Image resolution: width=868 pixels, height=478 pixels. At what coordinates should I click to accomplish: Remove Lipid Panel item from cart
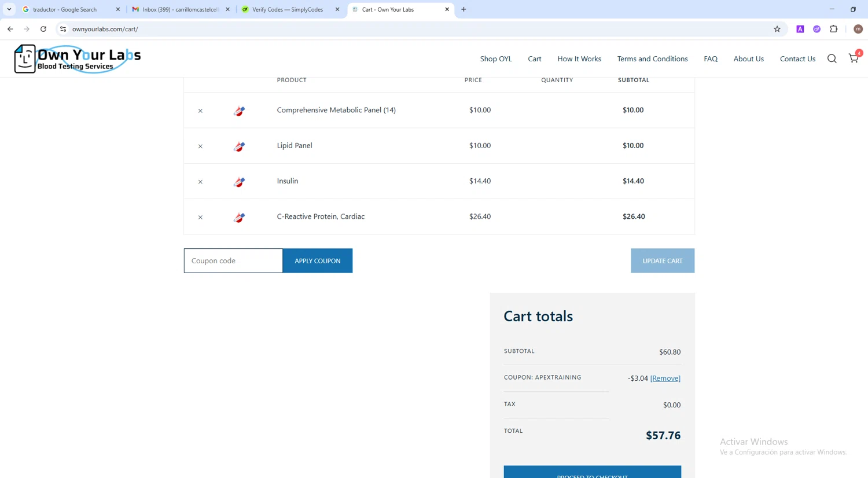[x=200, y=146]
